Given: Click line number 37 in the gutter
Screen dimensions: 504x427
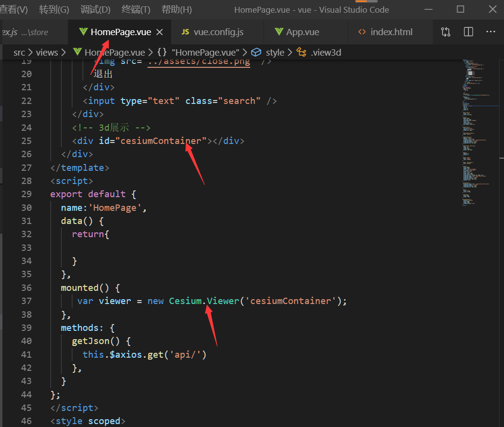Looking at the screenshot, I should tap(27, 301).
